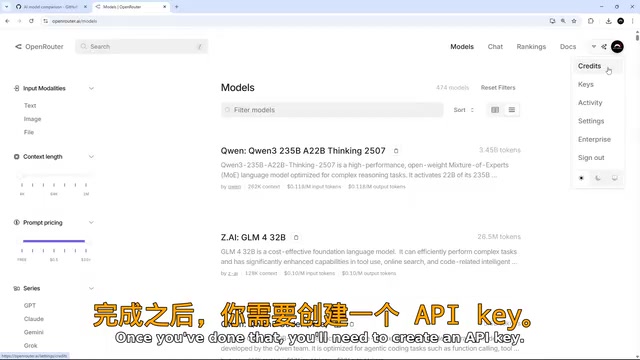Switch to list view layout

pyautogui.click(x=511, y=110)
